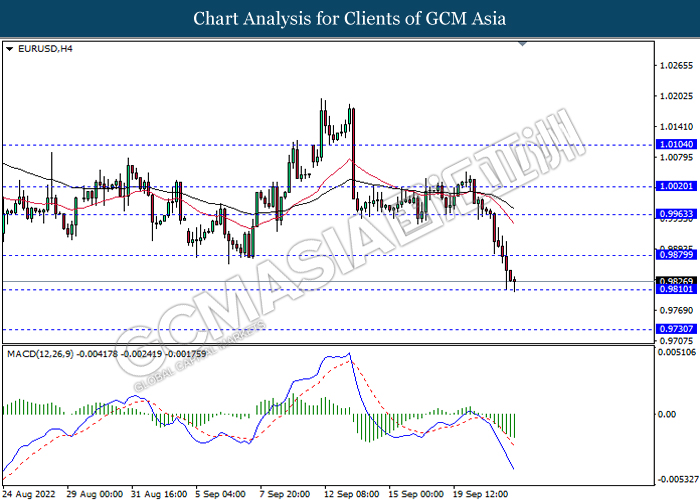700x500 pixels.
Task: Select the 1.01040 price level label
Action: point(676,144)
